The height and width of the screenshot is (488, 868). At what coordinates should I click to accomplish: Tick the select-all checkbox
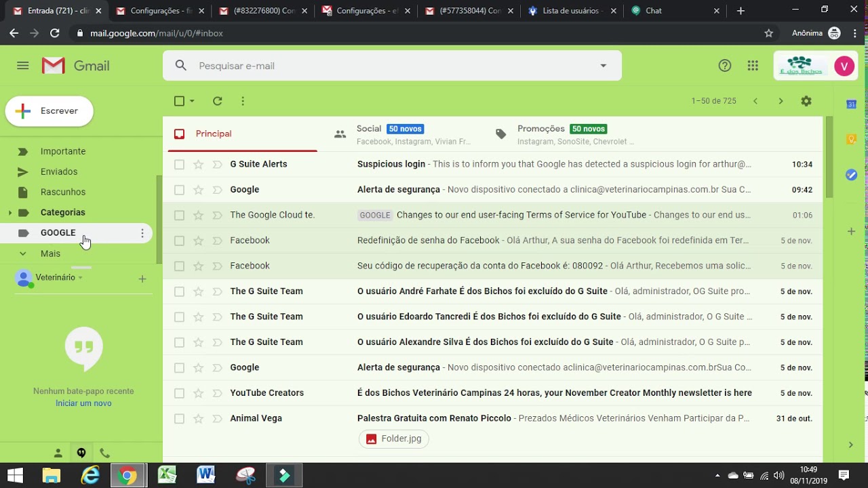coord(179,101)
